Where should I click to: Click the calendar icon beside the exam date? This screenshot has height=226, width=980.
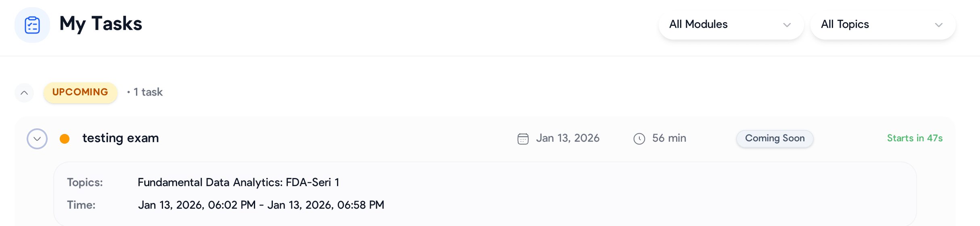coord(523,139)
